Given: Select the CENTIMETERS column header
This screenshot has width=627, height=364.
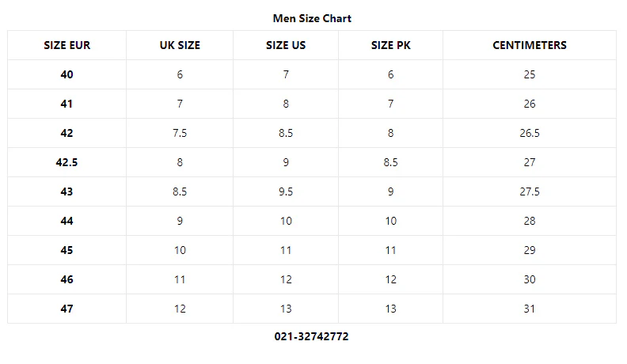Looking at the screenshot, I should (530, 45).
